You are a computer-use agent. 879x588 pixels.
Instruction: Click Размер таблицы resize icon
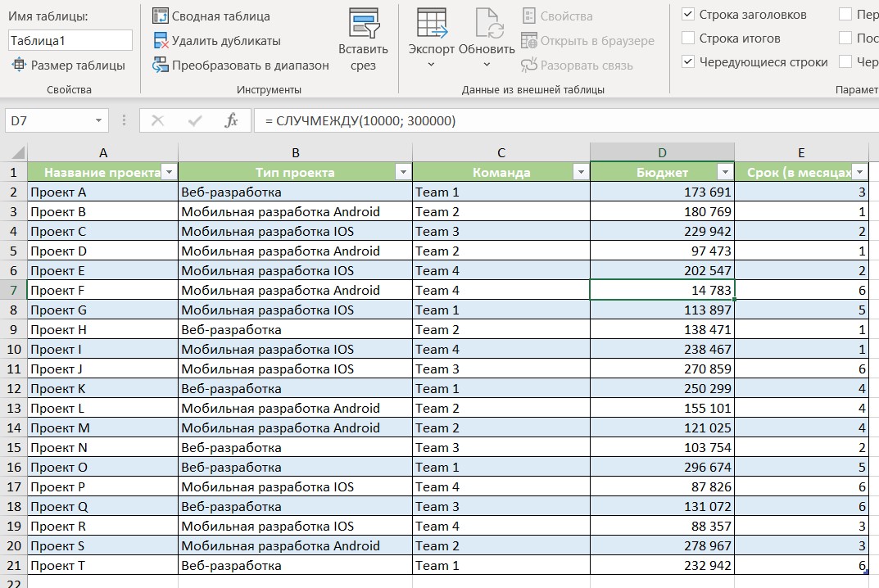click(x=19, y=65)
